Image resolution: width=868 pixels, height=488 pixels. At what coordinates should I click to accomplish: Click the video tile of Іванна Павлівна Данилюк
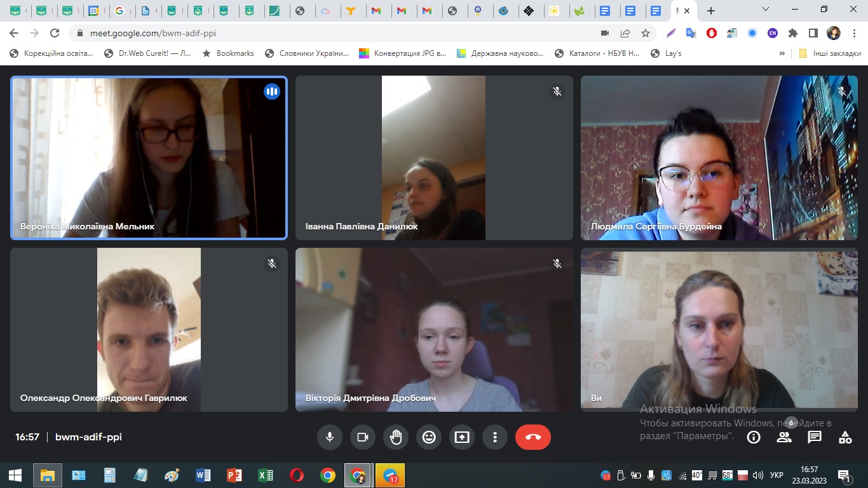click(x=434, y=158)
